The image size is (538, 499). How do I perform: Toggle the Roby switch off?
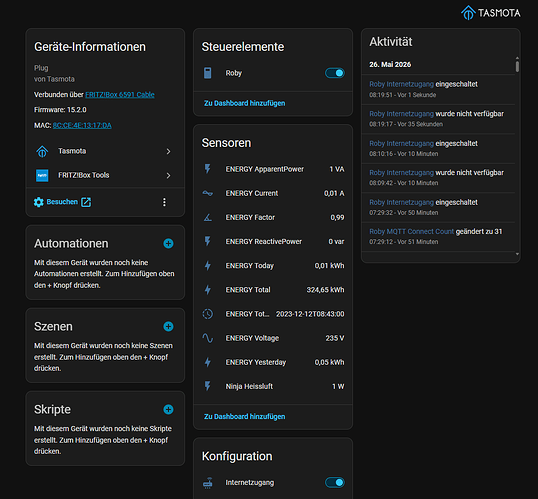coord(335,73)
